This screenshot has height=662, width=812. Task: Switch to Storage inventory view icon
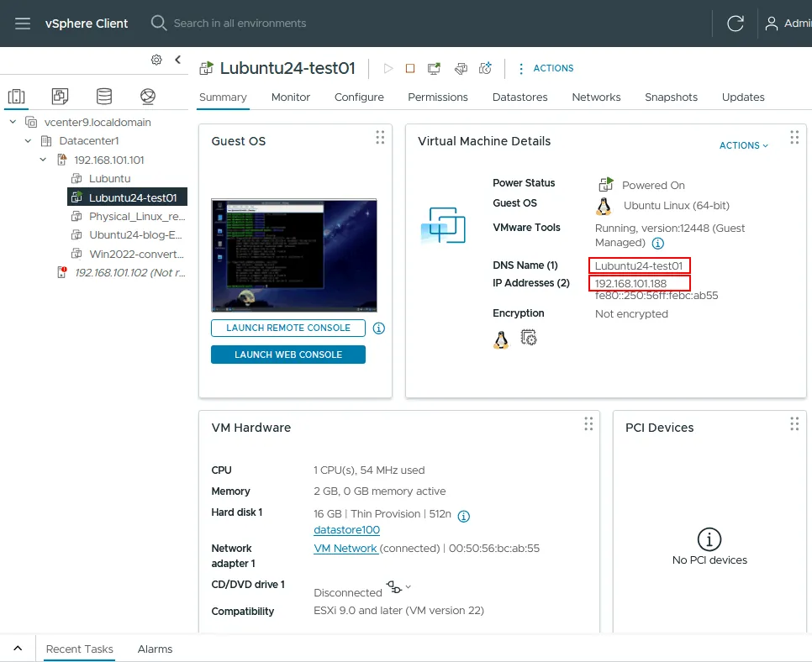pos(104,97)
